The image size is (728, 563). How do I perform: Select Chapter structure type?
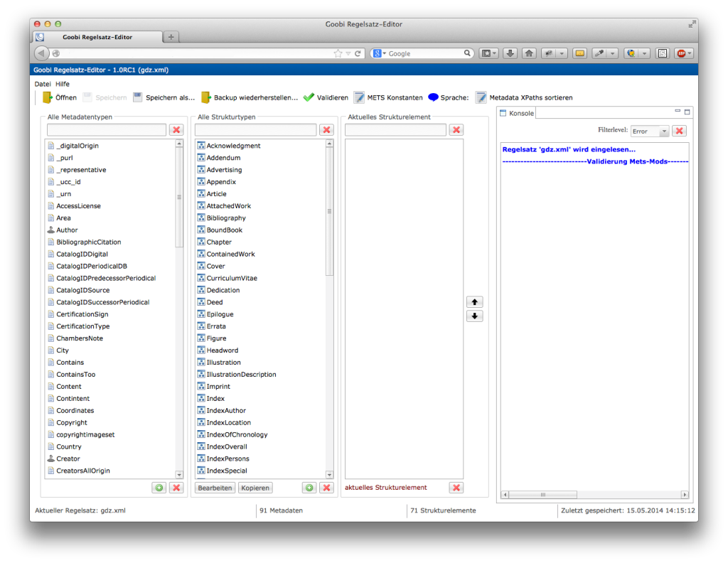point(219,242)
